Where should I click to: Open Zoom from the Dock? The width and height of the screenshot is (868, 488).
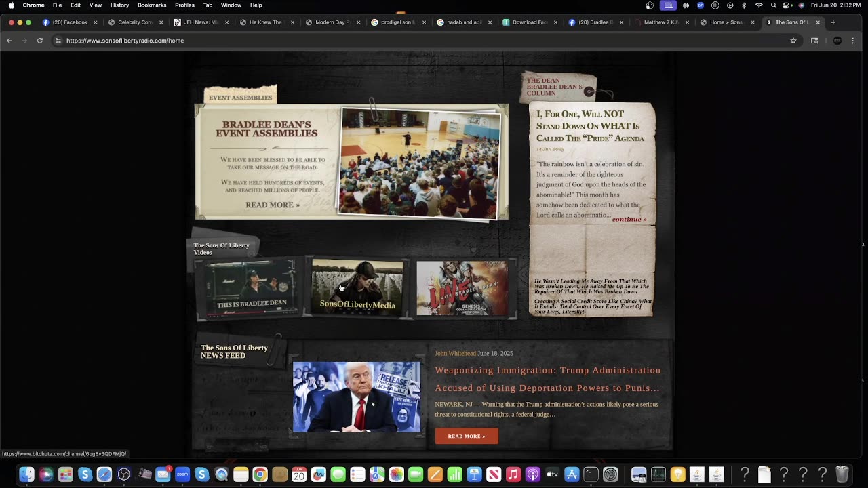click(182, 474)
